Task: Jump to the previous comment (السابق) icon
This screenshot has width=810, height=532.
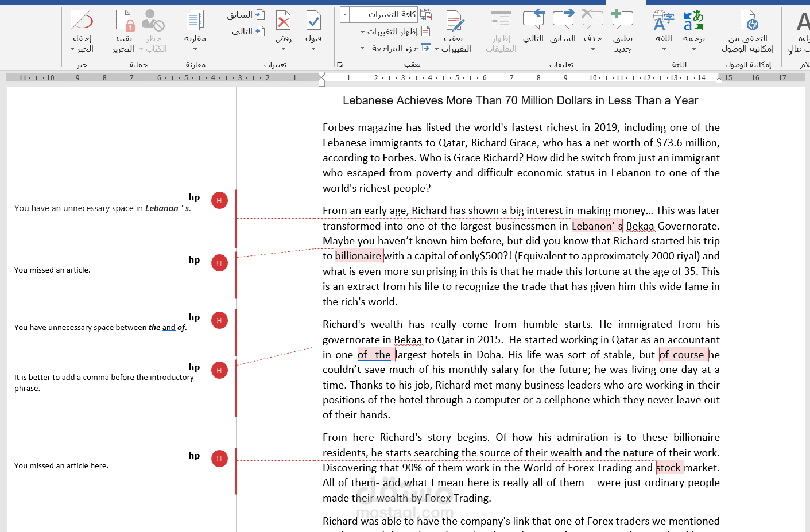Action: [x=563, y=20]
